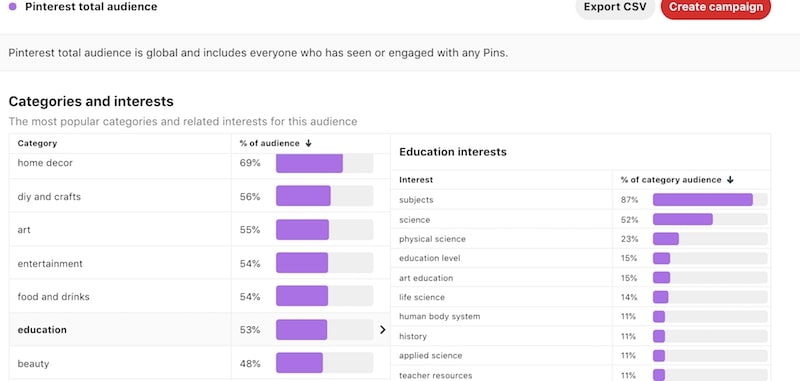
Task: Click the subjects 87% bar
Action: (710, 200)
